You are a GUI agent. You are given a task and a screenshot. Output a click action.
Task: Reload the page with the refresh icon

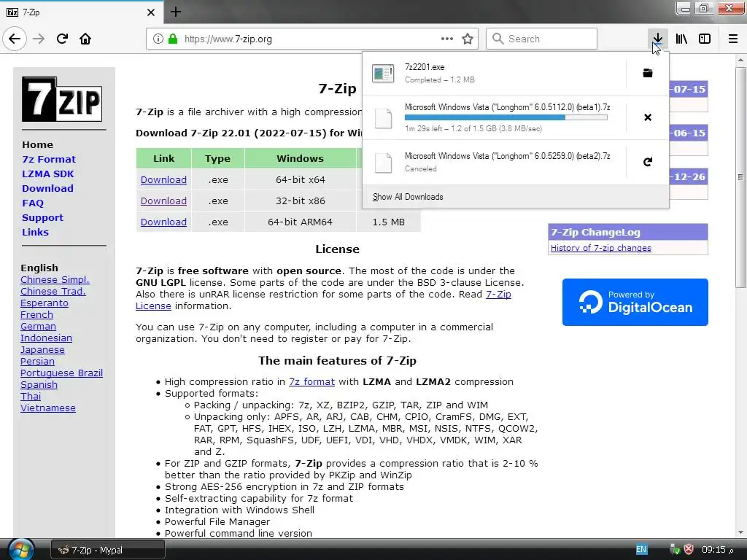pyautogui.click(x=62, y=39)
